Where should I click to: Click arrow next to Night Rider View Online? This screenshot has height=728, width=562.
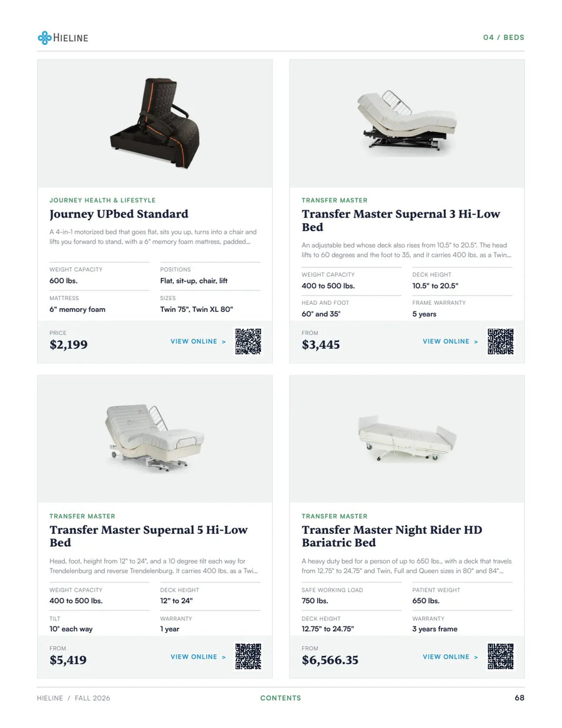pyautogui.click(x=476, y=657)
